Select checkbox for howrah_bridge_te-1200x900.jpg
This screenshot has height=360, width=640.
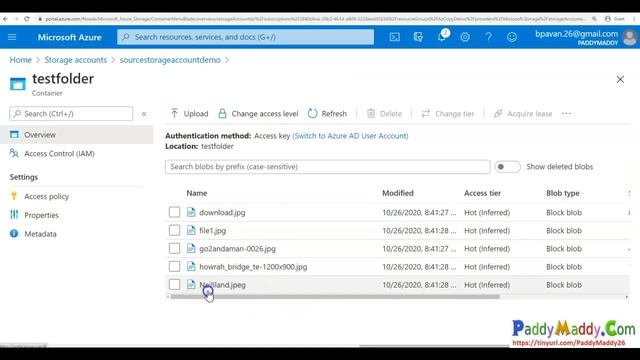tap(174, 267)
